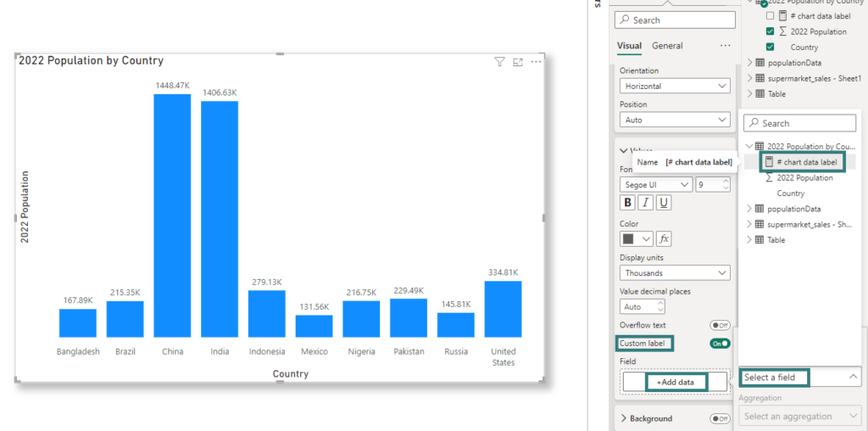
Task: Click the Mexico bar in the chart
Action: (x=314, y=327)
